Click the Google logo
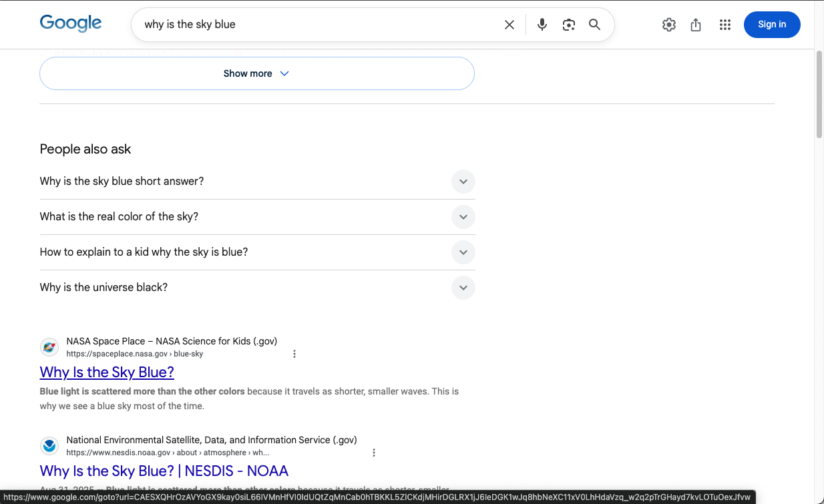The width and height of the screenshot is (824, 504). pyautogui.click(x=71, y=23)
